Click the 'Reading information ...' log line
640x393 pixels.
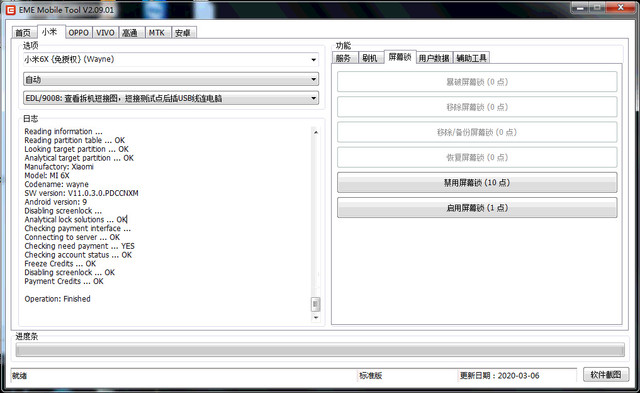(x=63, y=131)
